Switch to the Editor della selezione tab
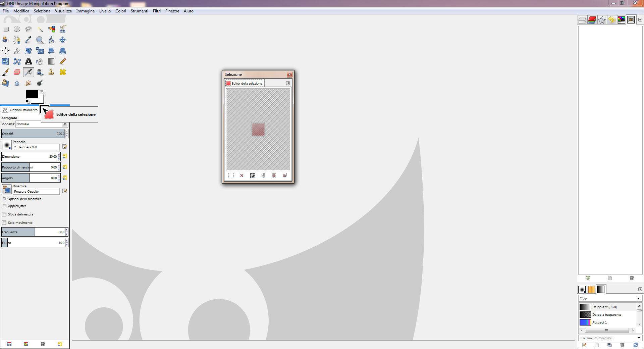This screenshot has height=349, width=644. (244, 83)
